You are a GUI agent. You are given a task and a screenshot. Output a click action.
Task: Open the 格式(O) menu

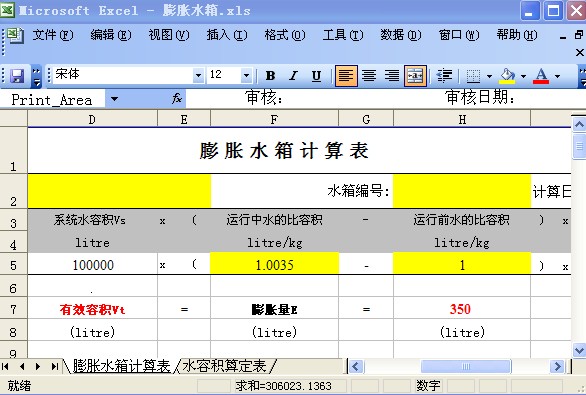click(285, 35)
